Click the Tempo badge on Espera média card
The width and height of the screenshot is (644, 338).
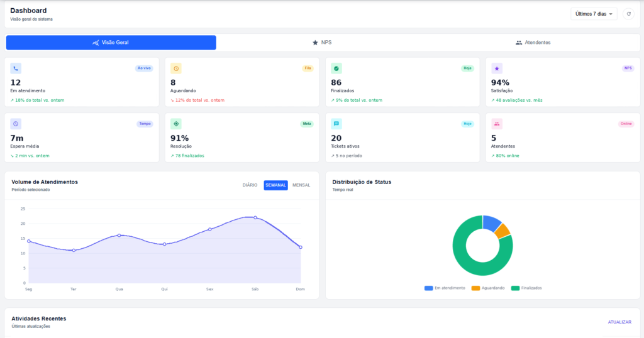tap(145, 124)
